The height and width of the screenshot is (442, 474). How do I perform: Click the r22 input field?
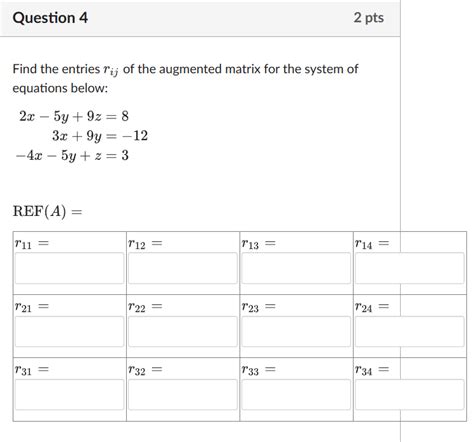pyautogui.click(x=183, y=331)
